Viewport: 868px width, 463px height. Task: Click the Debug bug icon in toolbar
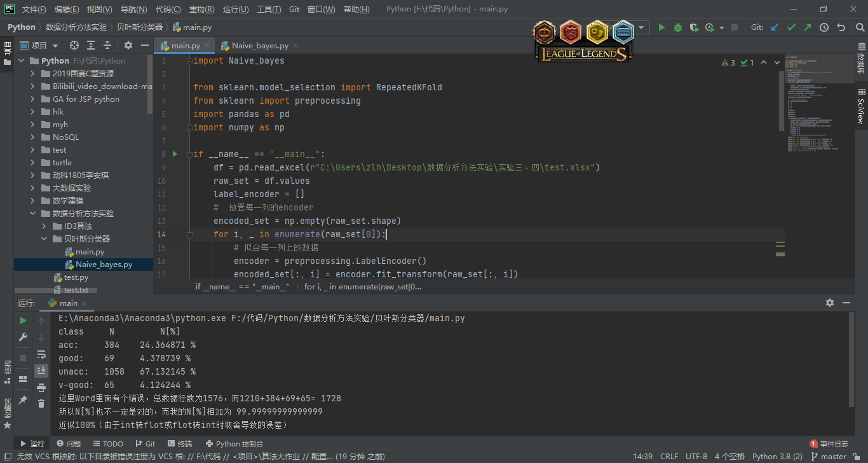point(677,27)
